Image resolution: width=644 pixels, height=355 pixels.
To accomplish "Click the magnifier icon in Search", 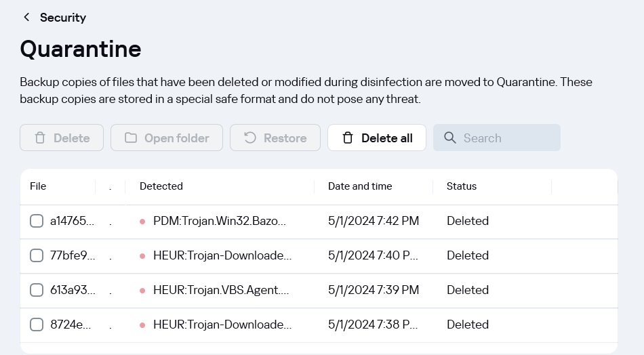I will pyautogui.click(x=449, y=138).
